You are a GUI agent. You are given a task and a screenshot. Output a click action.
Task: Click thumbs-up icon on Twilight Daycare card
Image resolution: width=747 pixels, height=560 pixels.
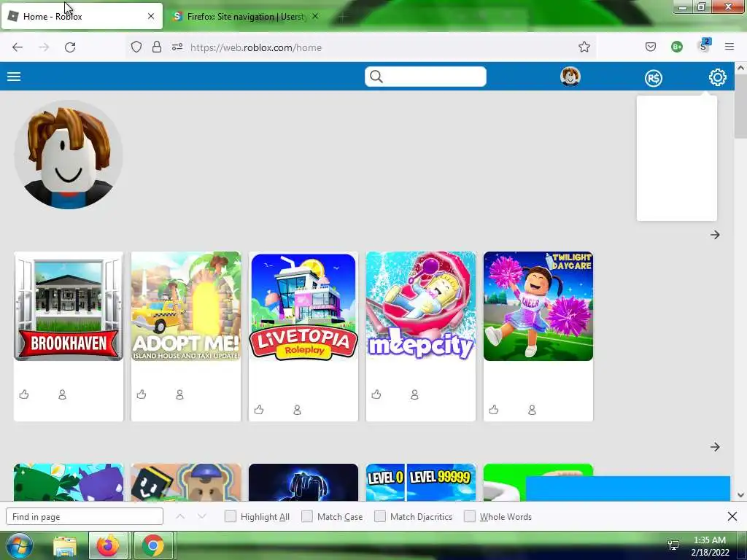point(494,410)
